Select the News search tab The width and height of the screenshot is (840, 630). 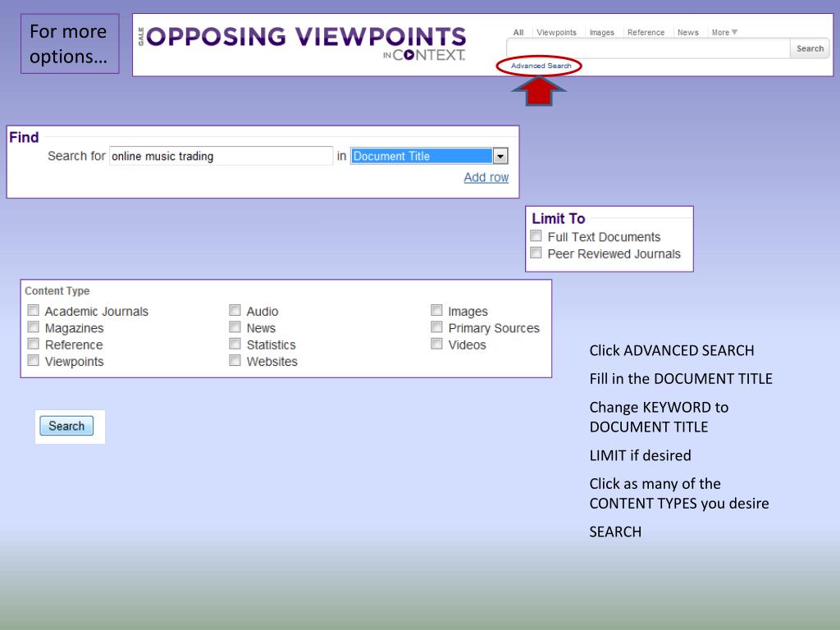pos(688,33)
